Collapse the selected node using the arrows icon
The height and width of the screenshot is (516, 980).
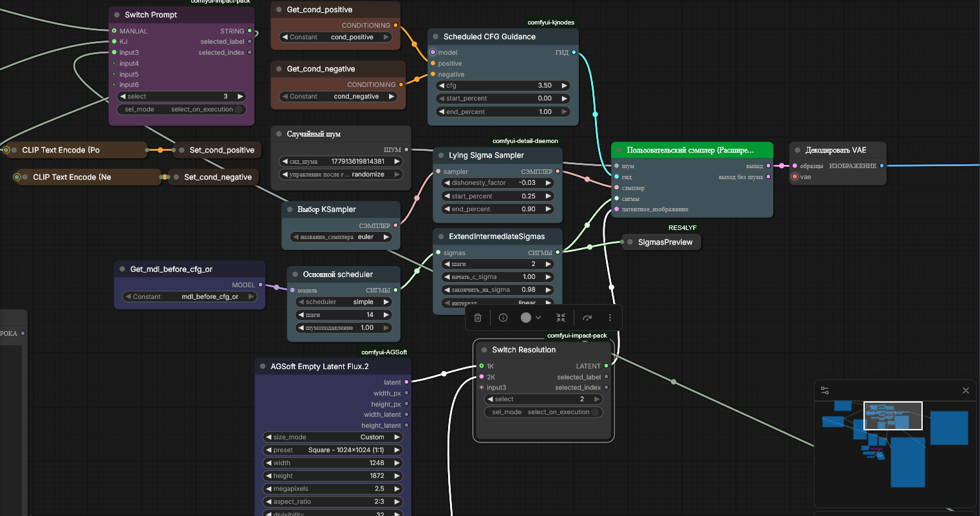coord(561,318)
